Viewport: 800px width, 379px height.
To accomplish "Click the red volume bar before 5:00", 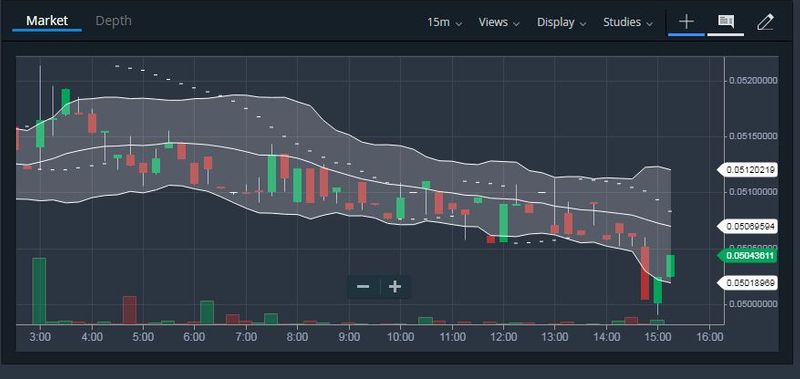I will [x=130, y=310].
